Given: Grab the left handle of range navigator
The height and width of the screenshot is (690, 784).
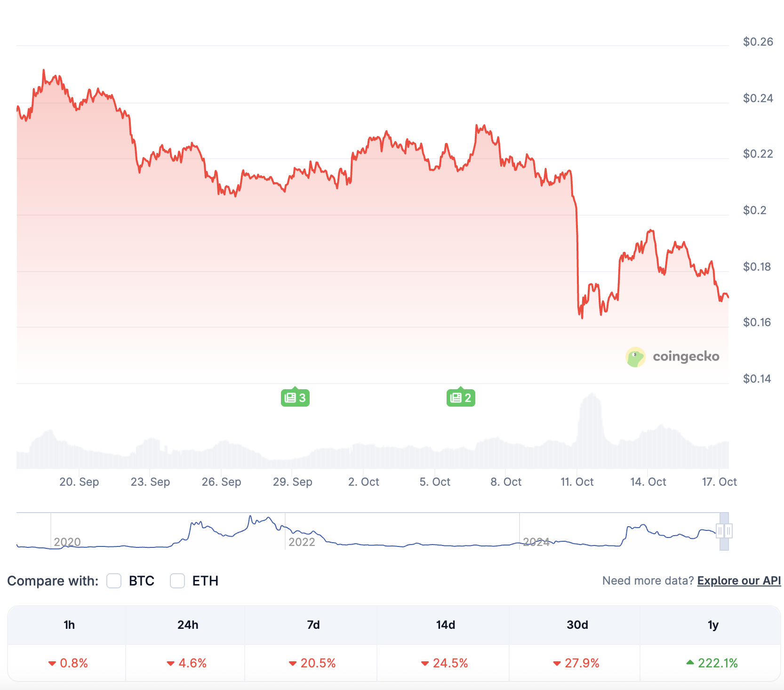Looking at the screenshot, I should pos(720,531).
